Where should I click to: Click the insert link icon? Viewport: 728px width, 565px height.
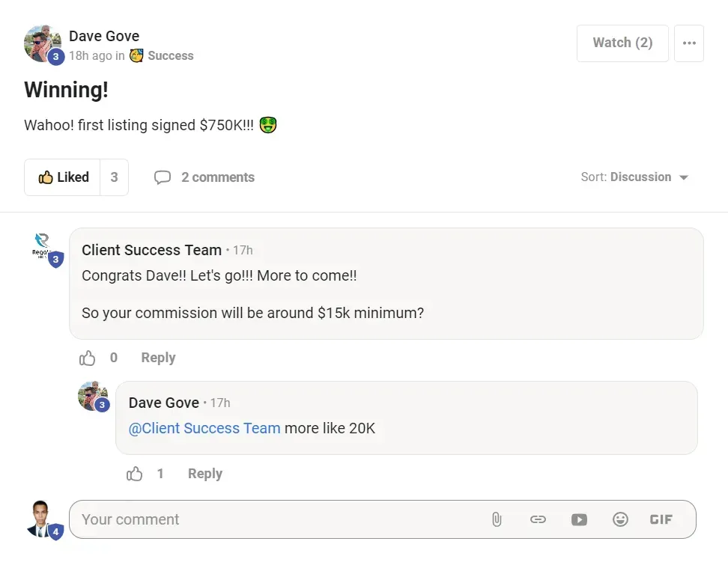(538, 519)
